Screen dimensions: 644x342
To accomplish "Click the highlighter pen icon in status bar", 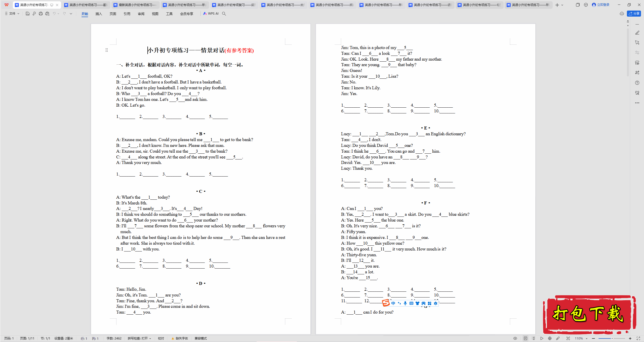I will [x=558, y=338].
